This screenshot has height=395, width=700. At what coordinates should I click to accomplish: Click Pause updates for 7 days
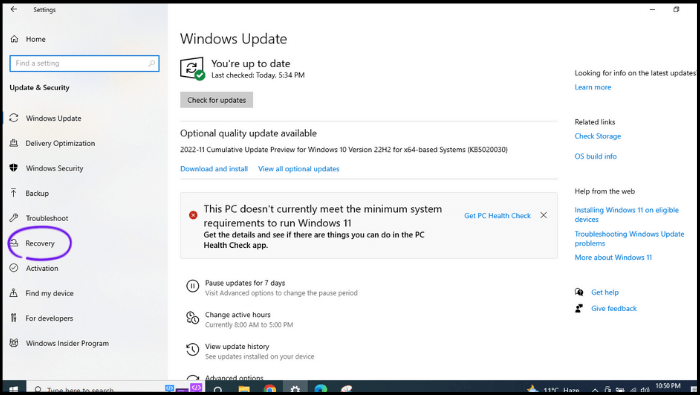point(245,283)
